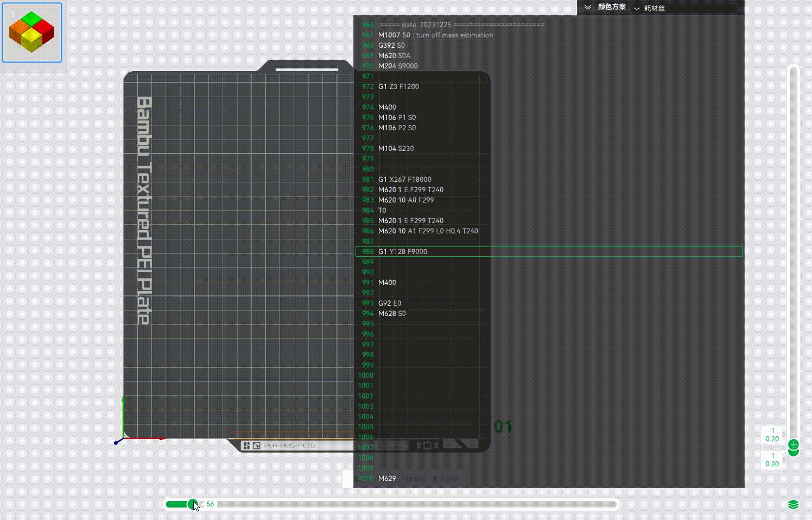This screenshot has width=812, height=520.
Task: Click the upper layer label '1 0.20'
Action: click(x=772, y=435)
